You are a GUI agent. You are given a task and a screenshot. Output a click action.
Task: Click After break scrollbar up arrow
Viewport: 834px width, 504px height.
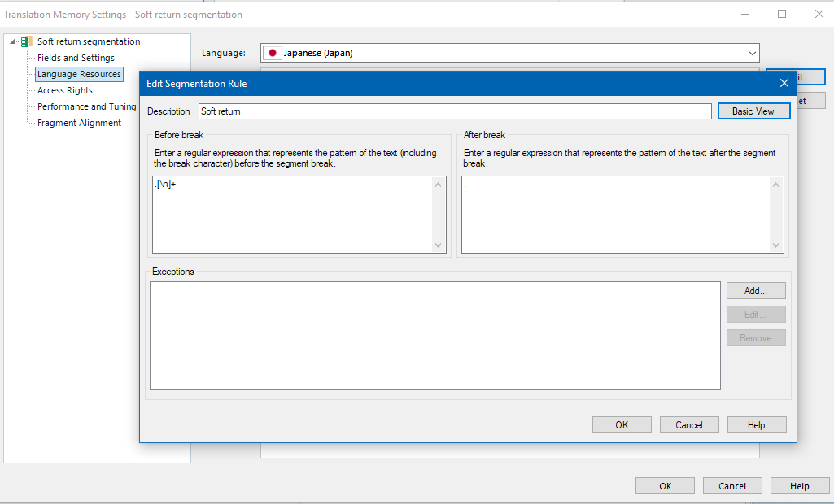coord(775,185)
